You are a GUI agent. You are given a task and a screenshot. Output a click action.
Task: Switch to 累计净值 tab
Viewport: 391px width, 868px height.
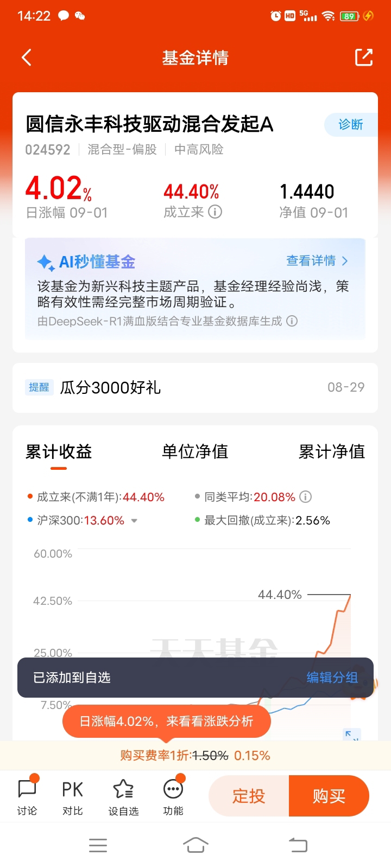click(x=332, y=451)
